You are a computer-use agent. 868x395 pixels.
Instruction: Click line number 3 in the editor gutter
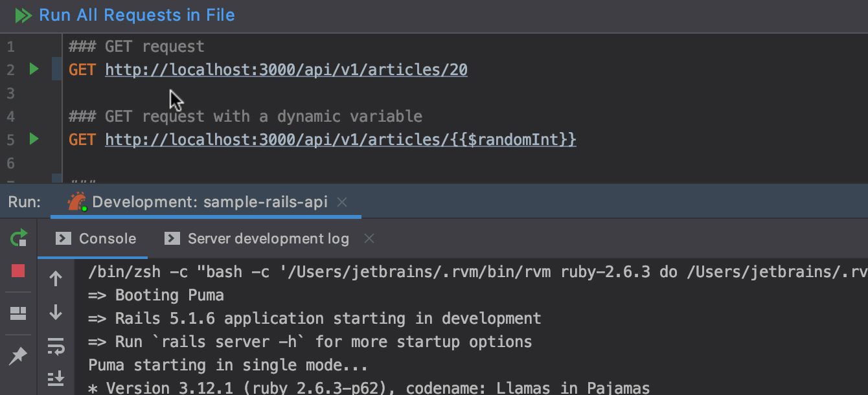click(10, 93)
